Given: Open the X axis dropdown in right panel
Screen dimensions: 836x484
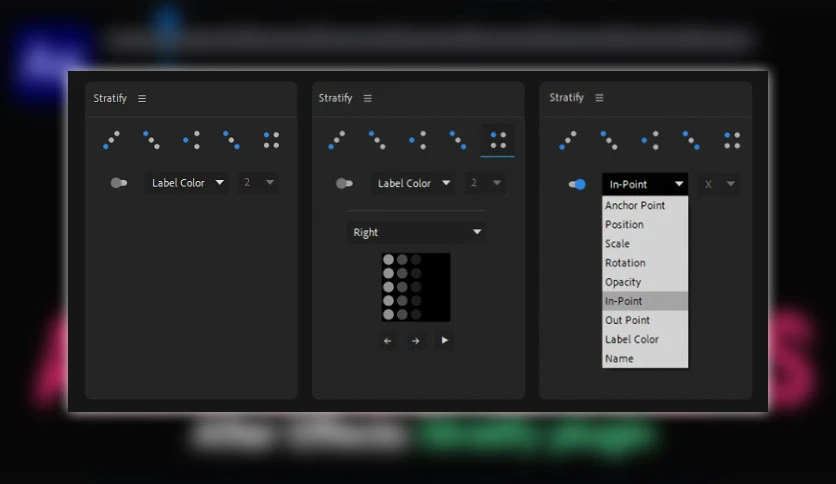Looking at the screenshot, I should tap(719, 184).
